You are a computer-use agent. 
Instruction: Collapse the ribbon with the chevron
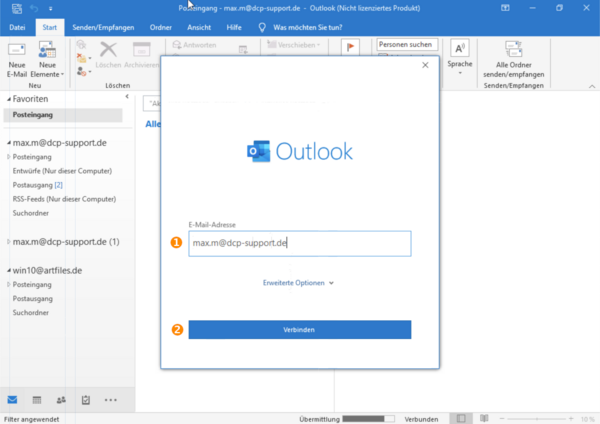click(592, 86)
